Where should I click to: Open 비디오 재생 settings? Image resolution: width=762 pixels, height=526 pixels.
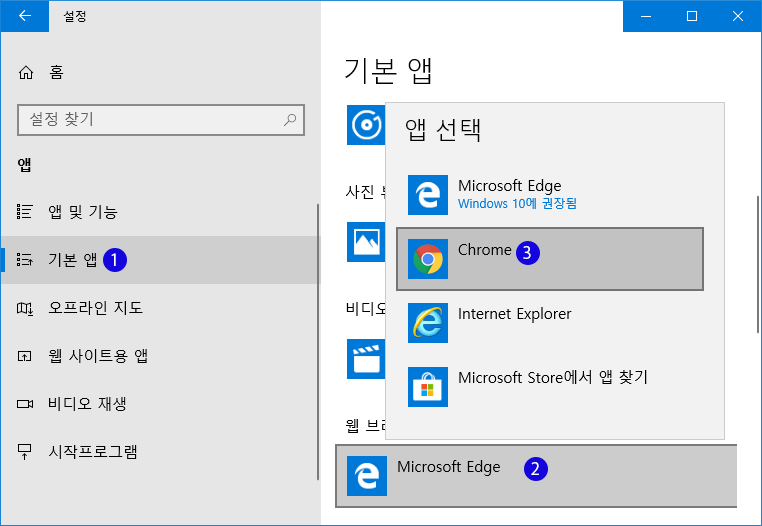[x=159, y=403]
